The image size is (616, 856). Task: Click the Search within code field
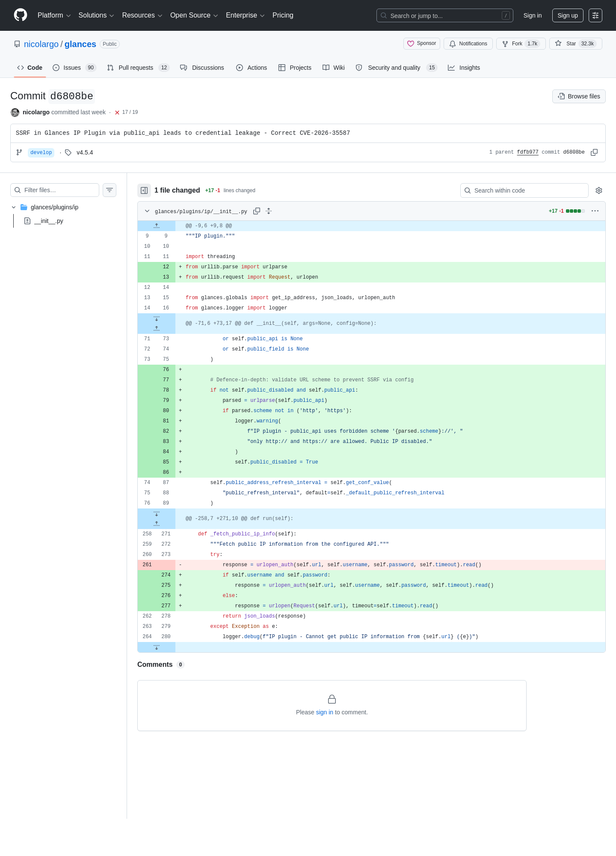[524, 190]
